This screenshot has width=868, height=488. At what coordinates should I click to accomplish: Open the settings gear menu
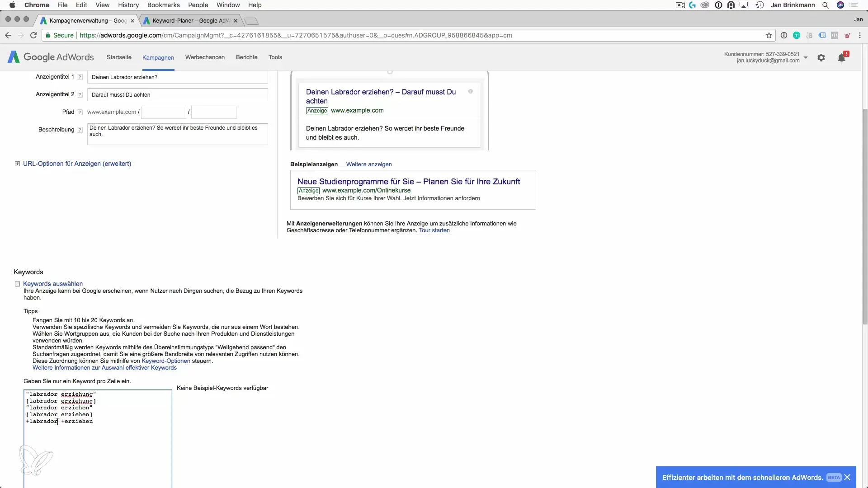821,58
